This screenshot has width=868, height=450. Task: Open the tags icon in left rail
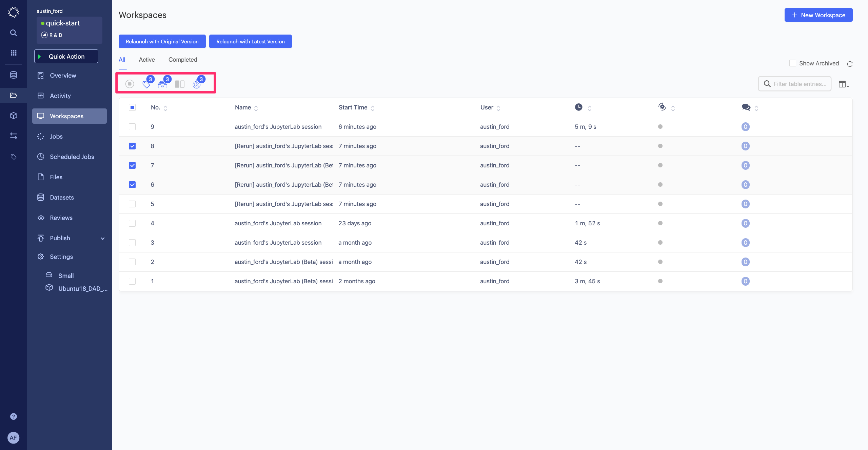point(14,157)
